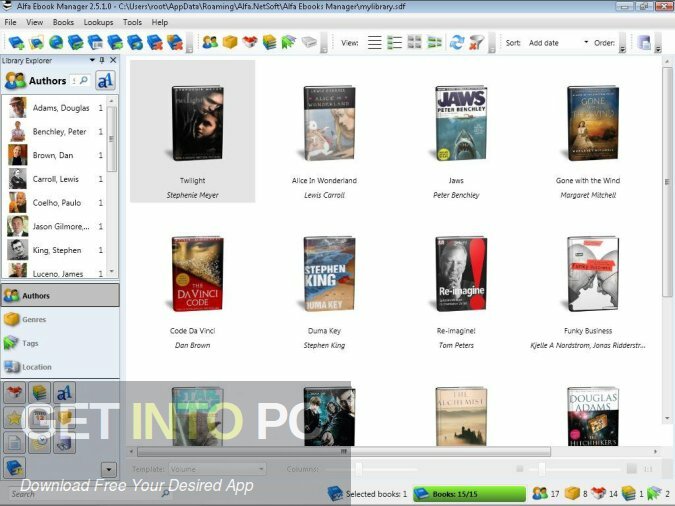Open the View menu
This screenshot has height=506, width=675.
point(34,22)
